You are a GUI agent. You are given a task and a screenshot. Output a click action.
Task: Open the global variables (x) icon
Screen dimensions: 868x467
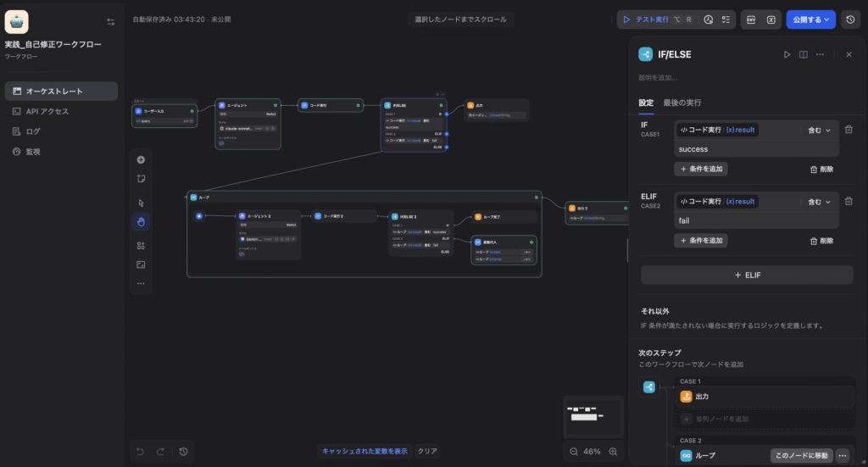pos(771,19)
